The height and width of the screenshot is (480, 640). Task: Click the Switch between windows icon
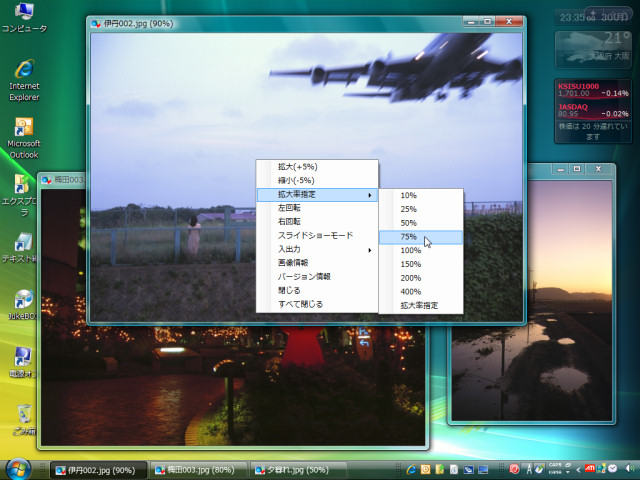click(469, 470)
